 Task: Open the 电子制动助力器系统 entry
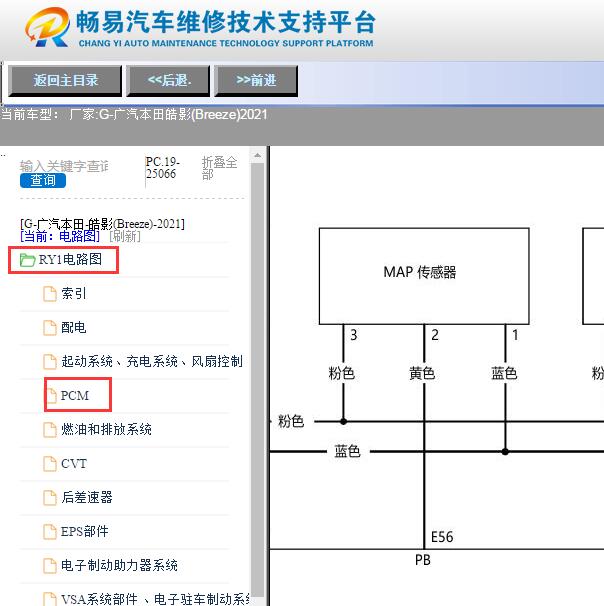[119, 565]
